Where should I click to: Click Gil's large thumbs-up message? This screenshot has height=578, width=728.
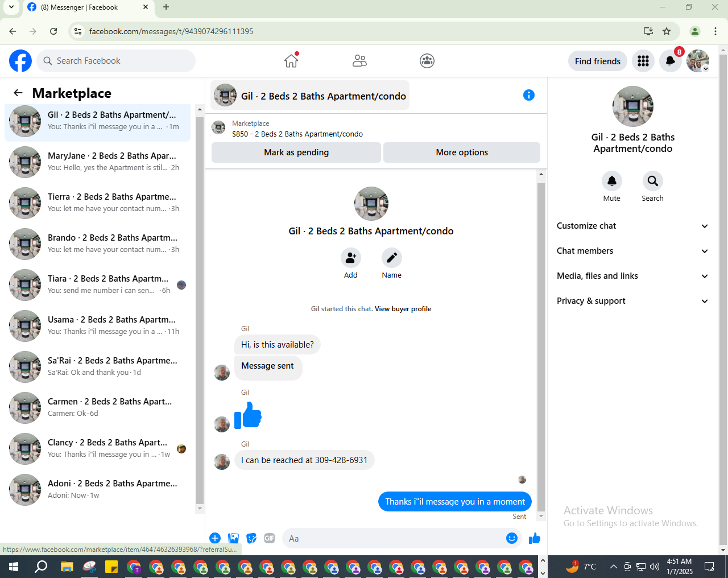[x=248, y=415]
